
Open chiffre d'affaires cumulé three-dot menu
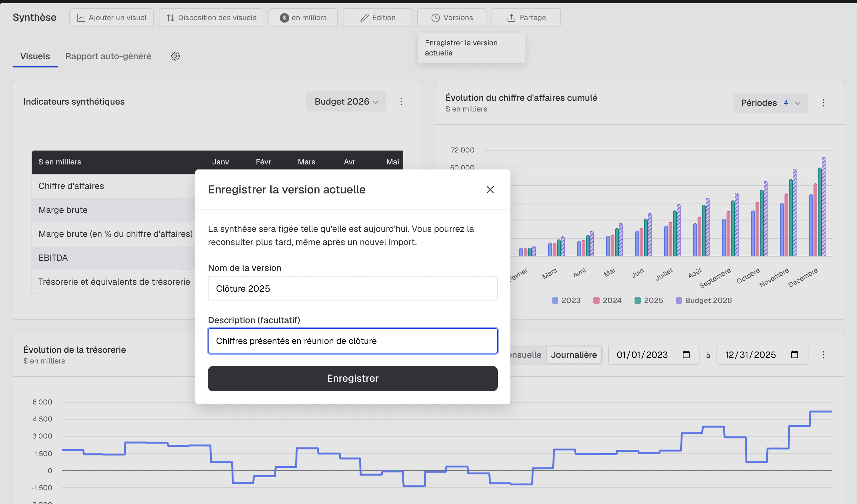pos(823,103)
